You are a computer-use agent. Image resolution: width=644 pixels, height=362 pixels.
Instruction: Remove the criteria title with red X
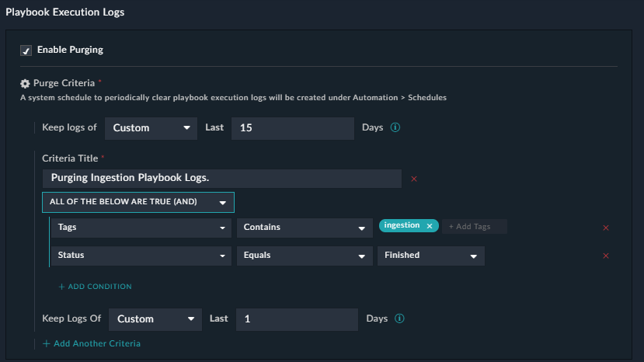tap(413, 179)
